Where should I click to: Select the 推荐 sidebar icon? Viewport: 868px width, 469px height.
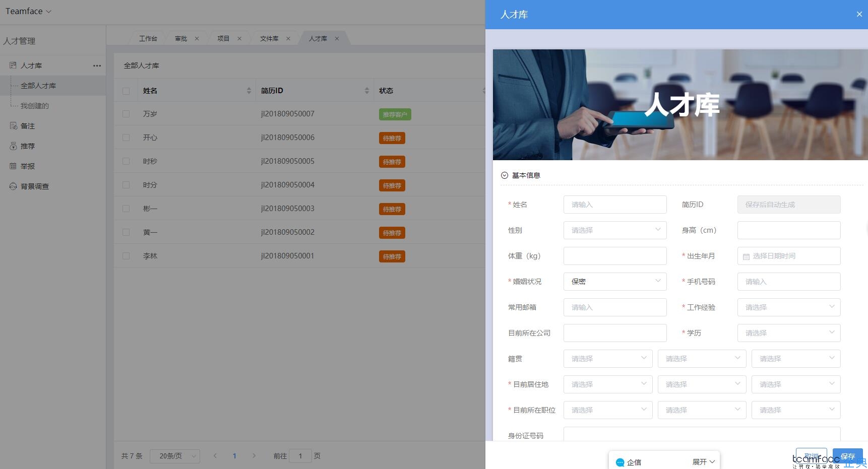13,146
